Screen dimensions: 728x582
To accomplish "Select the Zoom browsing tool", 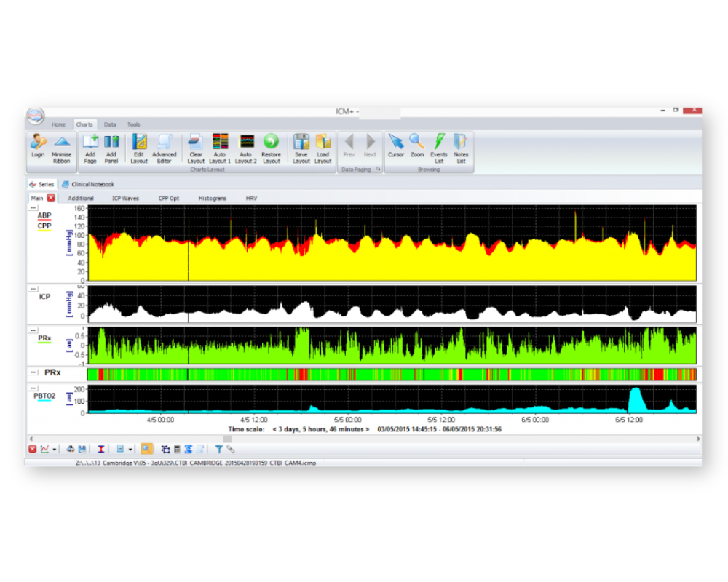I will tap(416, 143).
